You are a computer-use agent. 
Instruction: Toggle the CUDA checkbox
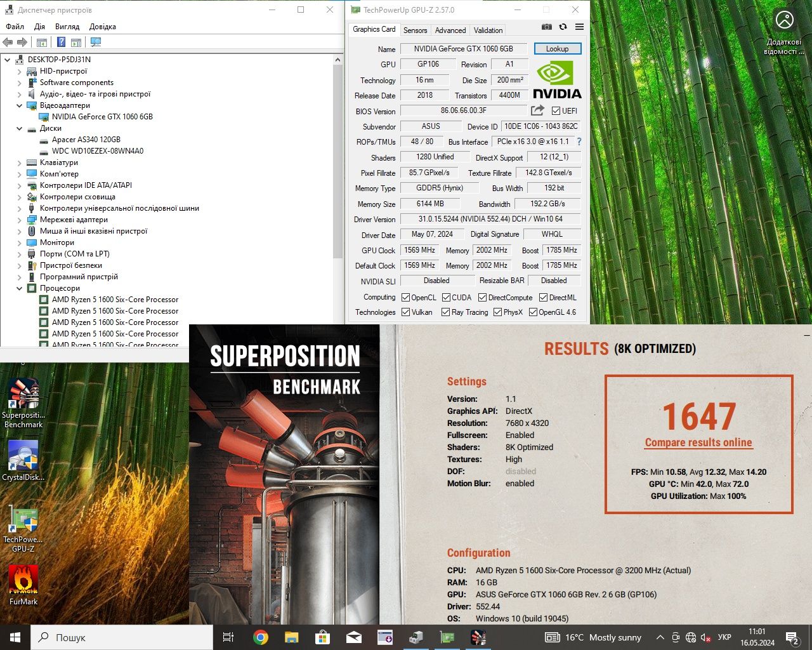point(446,297)
